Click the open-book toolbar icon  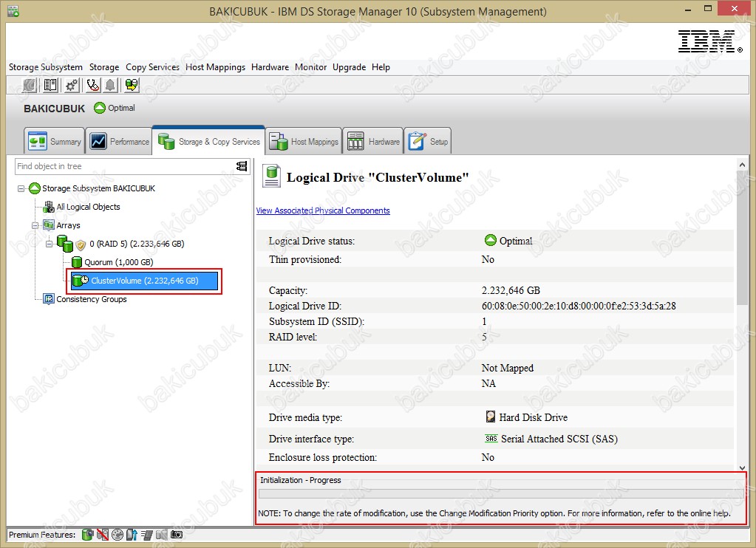point(50,86)
